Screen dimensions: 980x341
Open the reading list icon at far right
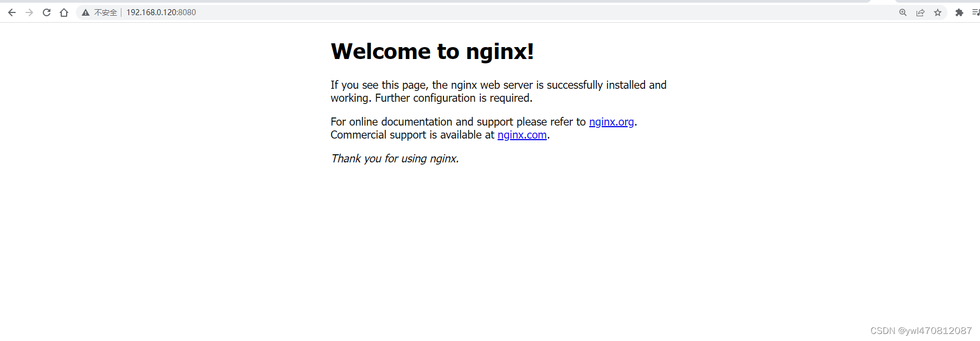click(976, 12)
